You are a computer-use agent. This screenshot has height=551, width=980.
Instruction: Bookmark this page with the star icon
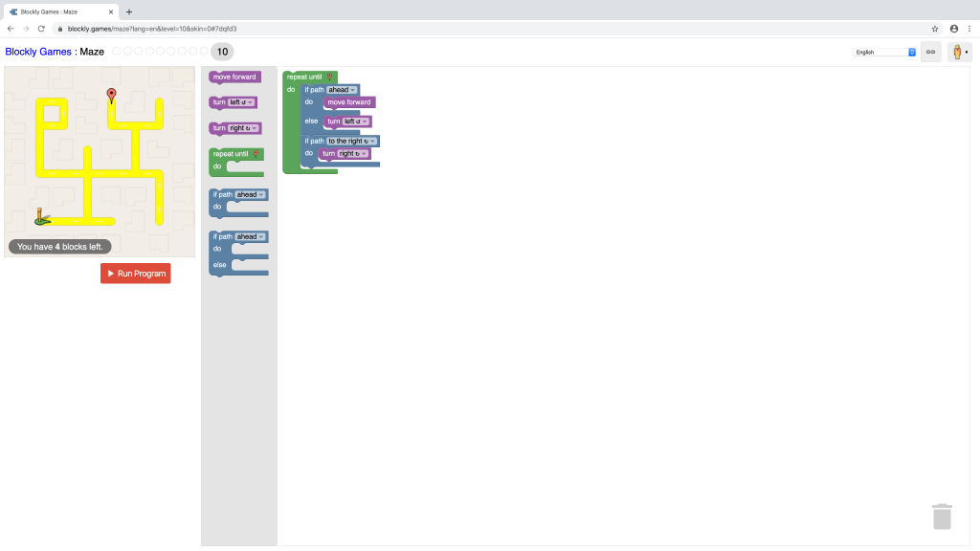tap(935, 29)
